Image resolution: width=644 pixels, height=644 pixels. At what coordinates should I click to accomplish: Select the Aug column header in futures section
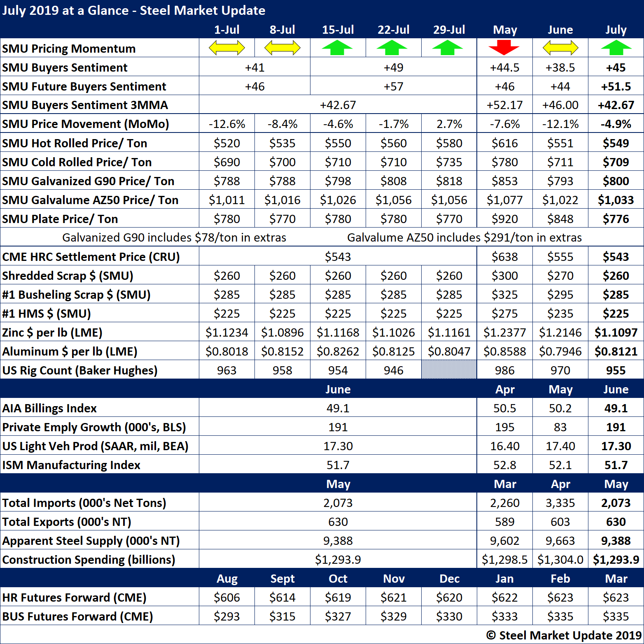[227, 579]
